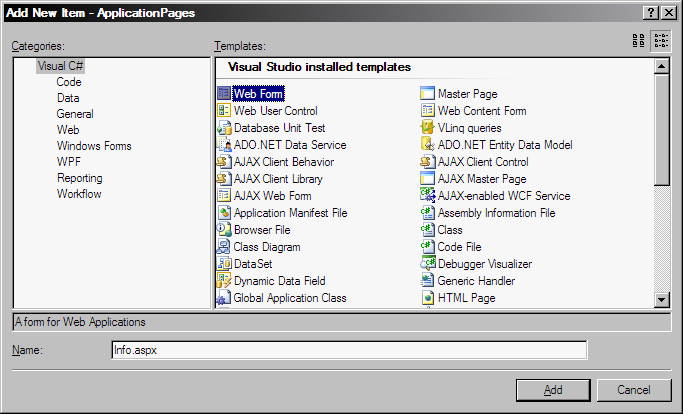
Task: Cancel the Add New Item dialog
Action: pyautogui.click(x=634, y=390)
